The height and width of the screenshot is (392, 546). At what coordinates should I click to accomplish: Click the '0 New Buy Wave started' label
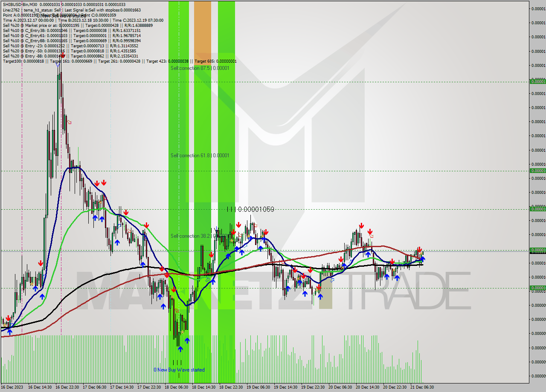click(179, 370)
